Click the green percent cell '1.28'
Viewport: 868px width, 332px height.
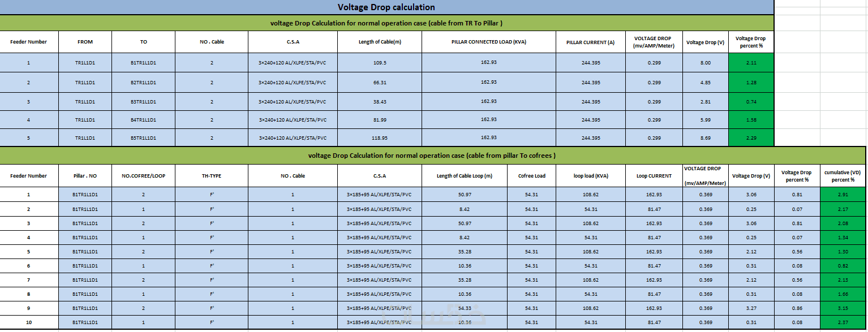[x=751, y=83]
